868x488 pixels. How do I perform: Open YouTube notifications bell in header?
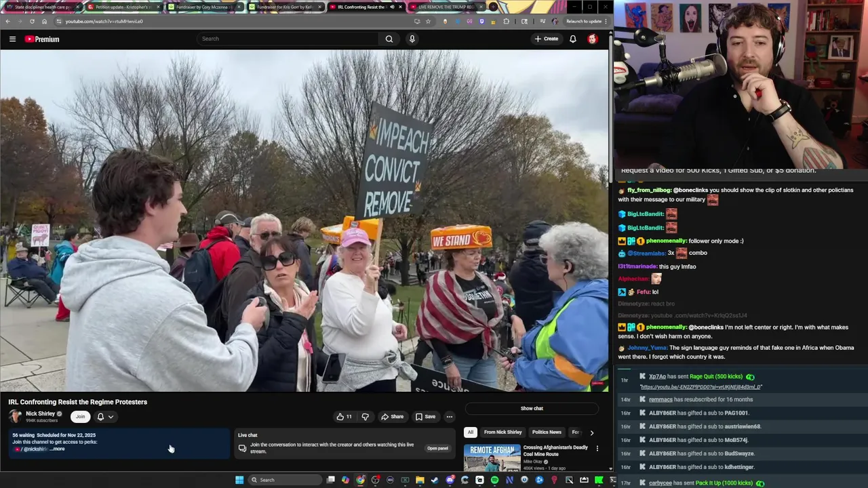coord(573,39)
